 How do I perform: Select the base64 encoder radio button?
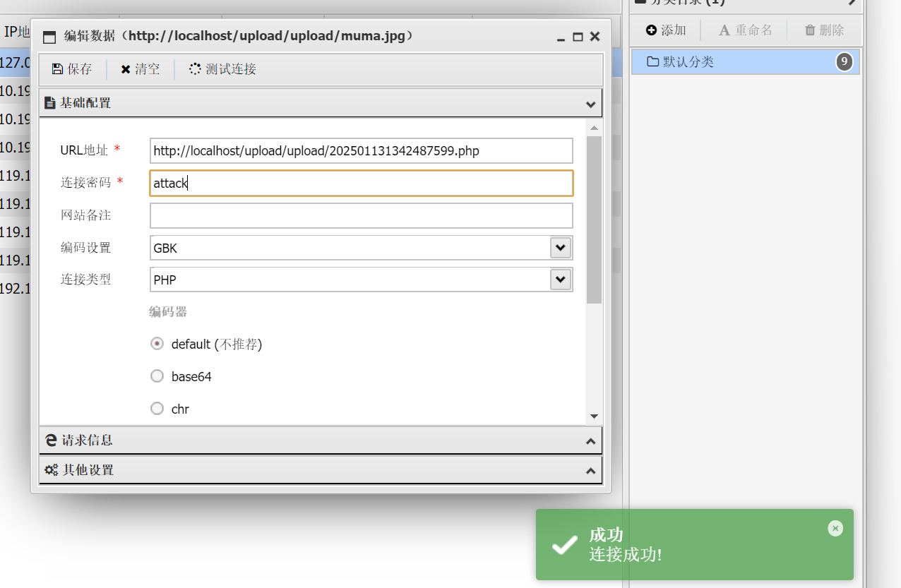[x=157, y=376]
